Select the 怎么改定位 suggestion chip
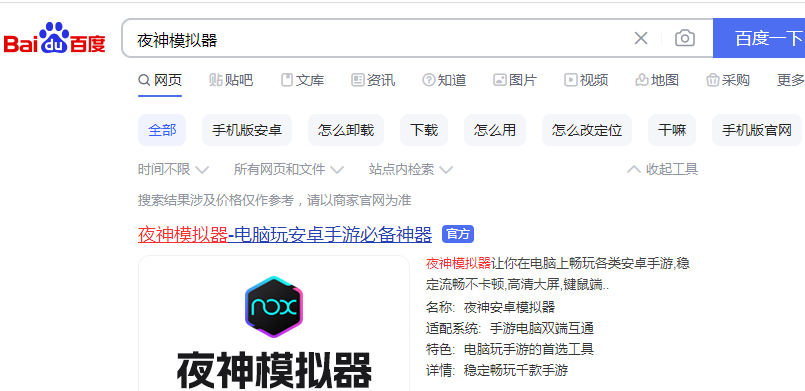Viewport: 805px width, 391px height. 587,130
